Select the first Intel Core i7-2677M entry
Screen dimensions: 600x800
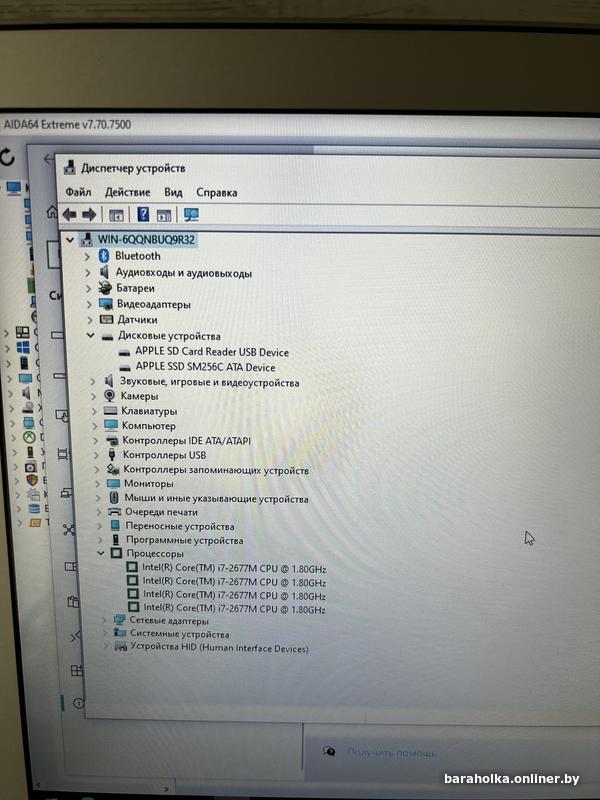point(234,568)
